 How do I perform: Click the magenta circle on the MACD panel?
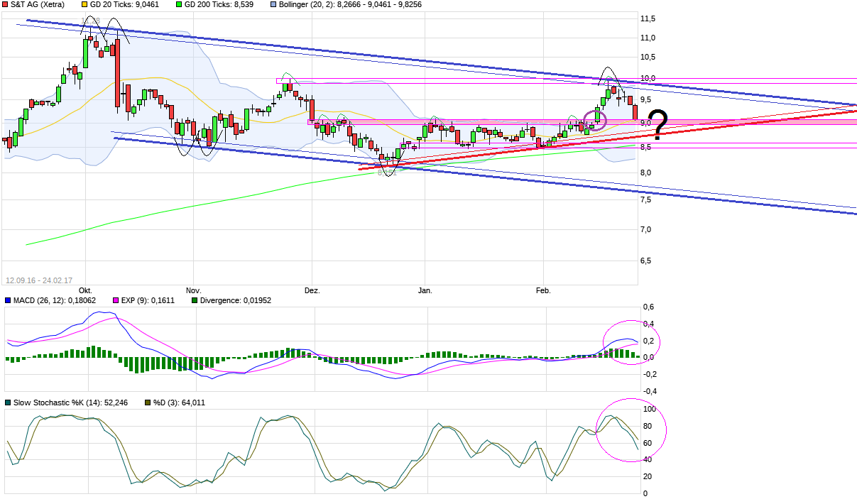pyautogui.click(x=631, y=343)
